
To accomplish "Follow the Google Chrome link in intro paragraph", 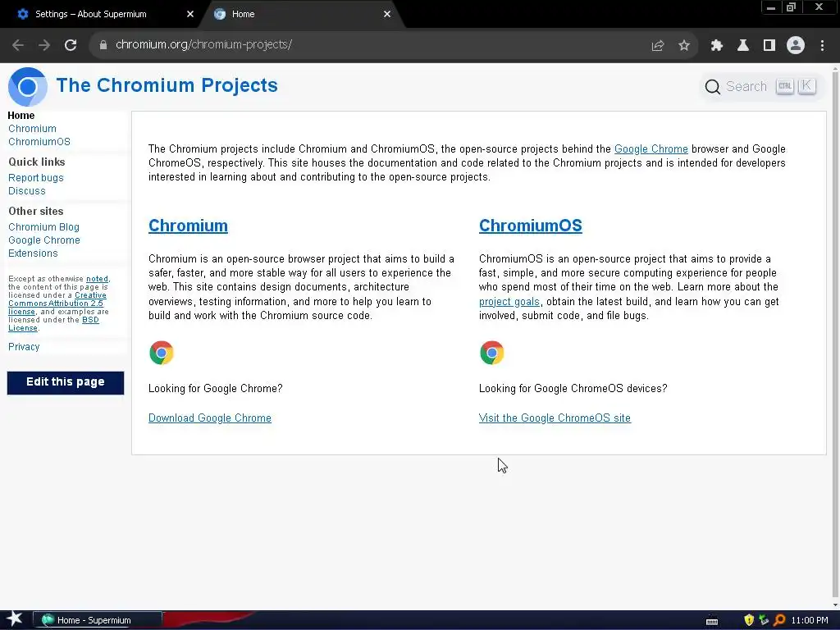I will (651, 149).
